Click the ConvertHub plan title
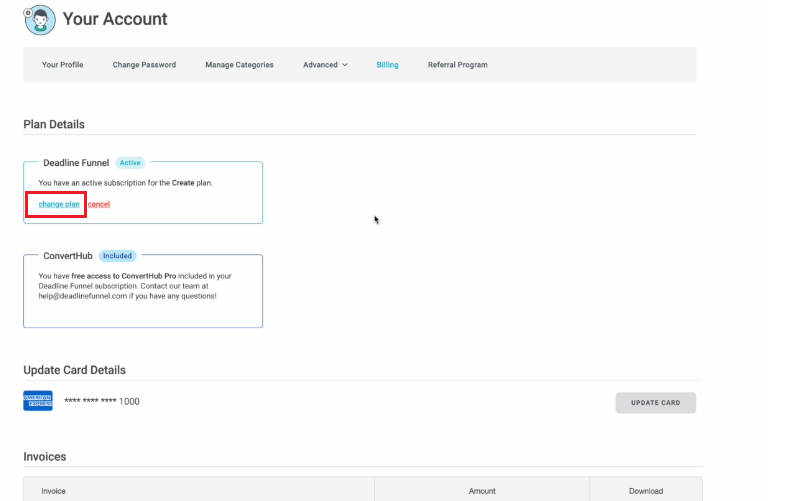 click(x=68, y=255)
